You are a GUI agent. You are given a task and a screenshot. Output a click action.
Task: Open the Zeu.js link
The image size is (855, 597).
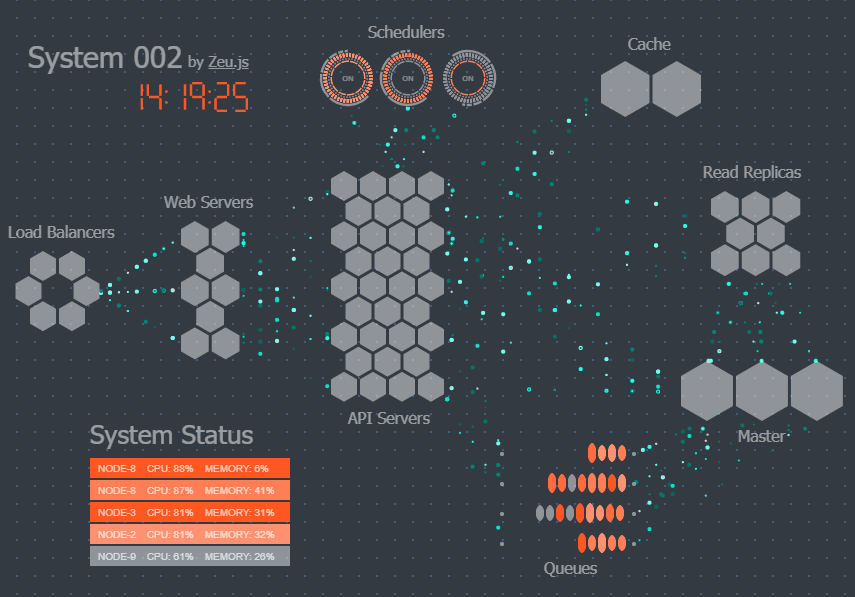click(x=228, y=62)
